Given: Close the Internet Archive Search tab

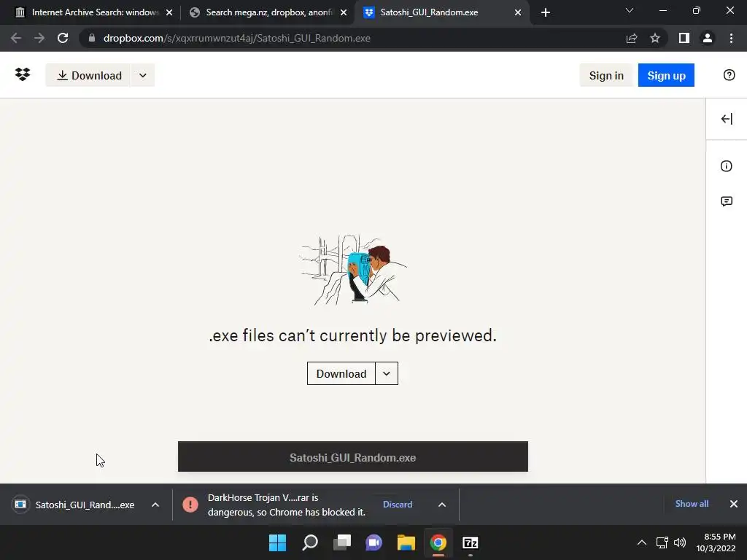Looking at the screenshot, I should 169,12.
